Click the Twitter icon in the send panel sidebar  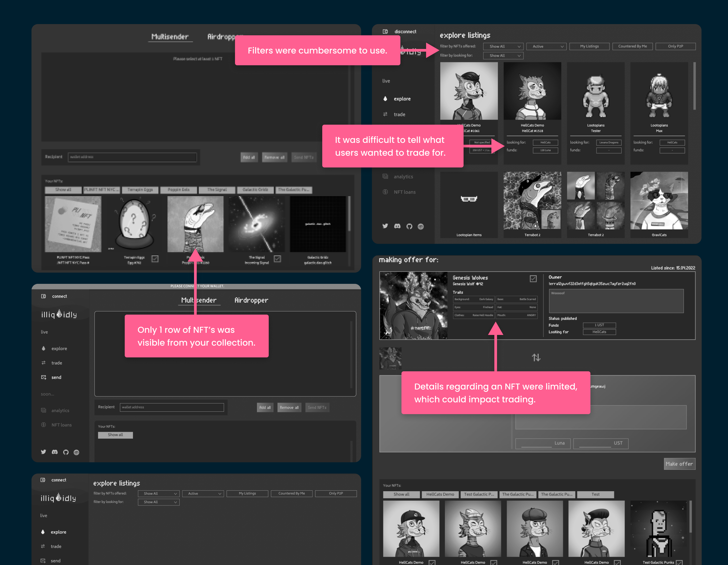click(43, 452)
